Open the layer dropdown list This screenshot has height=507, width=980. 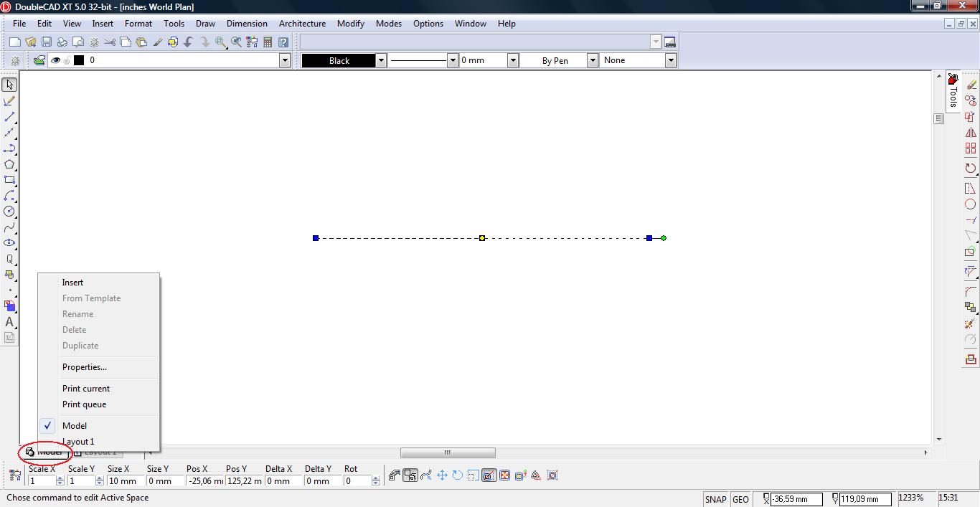pyautogui.click(x=285, y=60)
